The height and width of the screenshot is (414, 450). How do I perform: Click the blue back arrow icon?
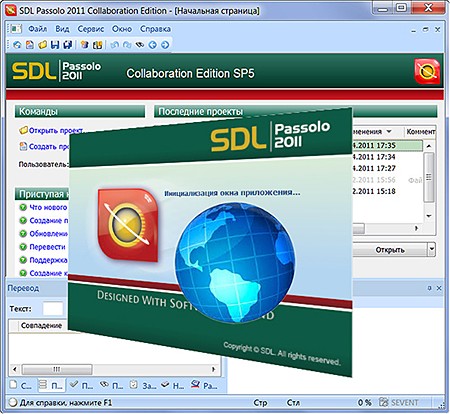pos(153,45)
